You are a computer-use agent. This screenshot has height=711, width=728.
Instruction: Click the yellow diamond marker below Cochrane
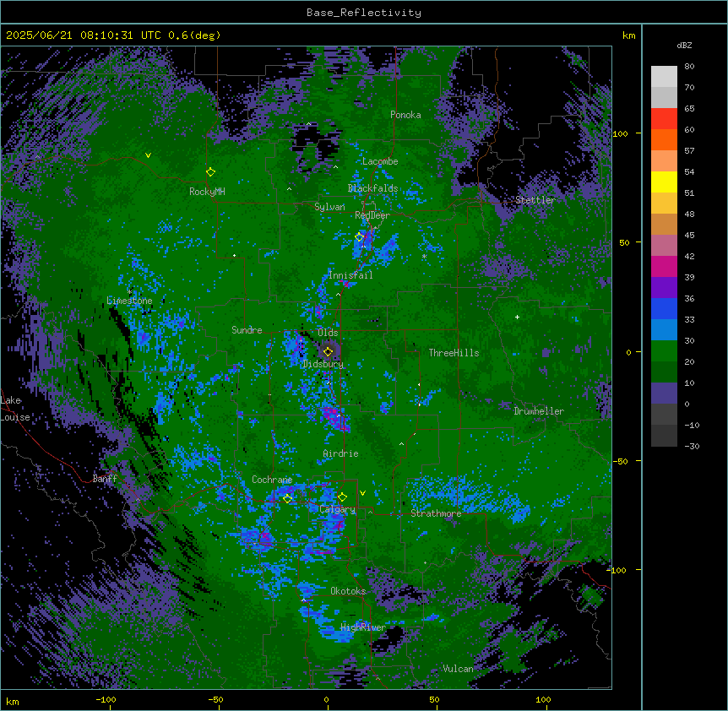[288, 498]
